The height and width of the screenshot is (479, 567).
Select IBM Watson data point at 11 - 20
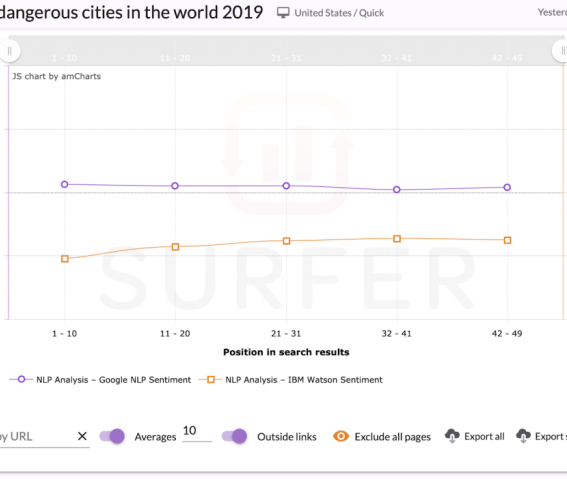175,247
